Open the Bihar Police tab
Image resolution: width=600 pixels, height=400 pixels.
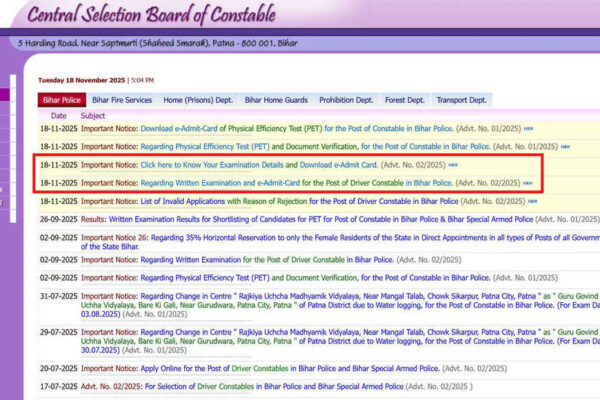(62, 100)
